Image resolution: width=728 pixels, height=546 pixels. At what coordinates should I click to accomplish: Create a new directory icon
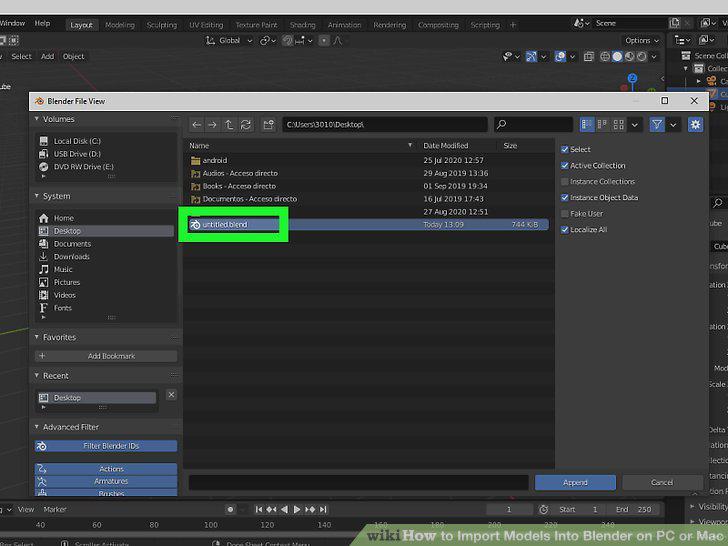point(268,124)
